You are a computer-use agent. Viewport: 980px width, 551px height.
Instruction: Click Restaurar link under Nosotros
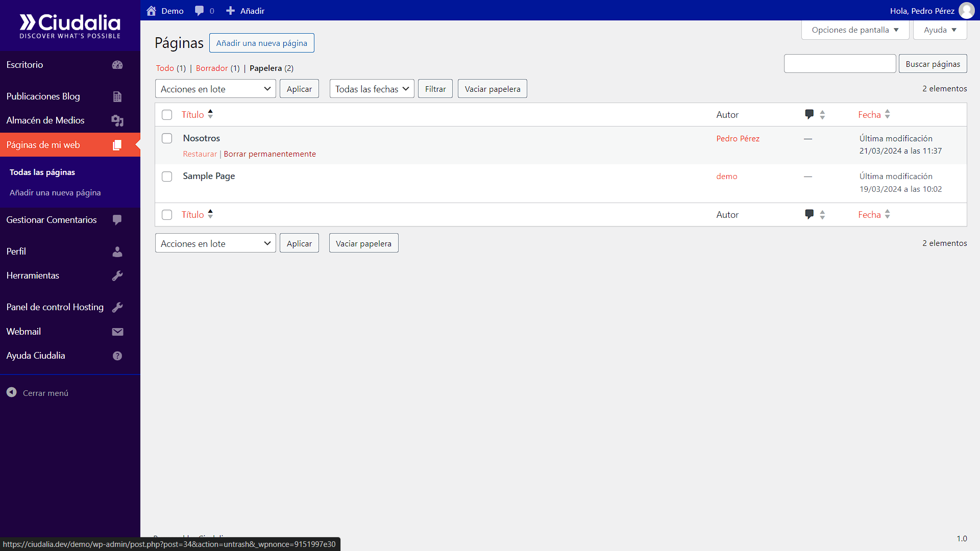(200, 154)
